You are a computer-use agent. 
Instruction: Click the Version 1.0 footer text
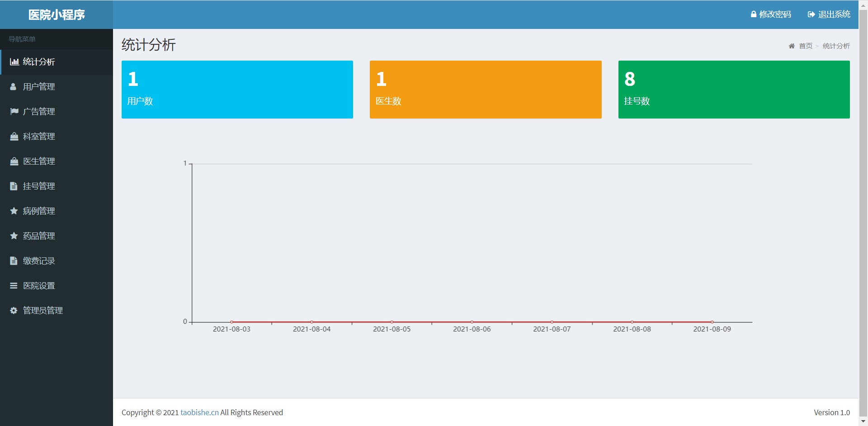[x=832, y=412]
